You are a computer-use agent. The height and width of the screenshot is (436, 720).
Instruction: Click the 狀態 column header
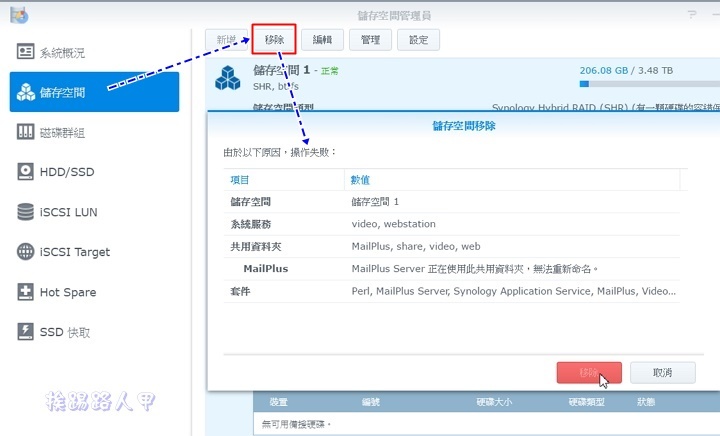[x=646, y=402]
